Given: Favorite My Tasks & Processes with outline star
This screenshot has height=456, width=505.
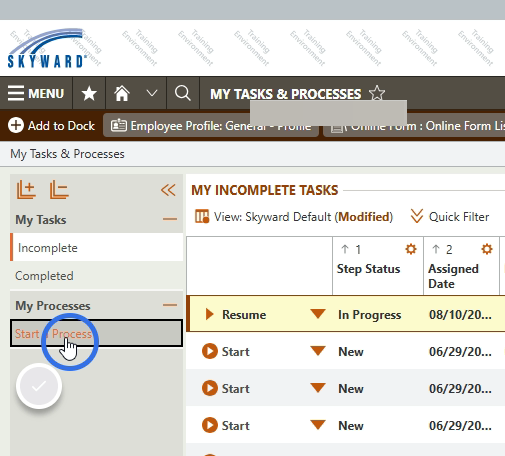Looking at the screenshot, I should [x=377, y=93].
